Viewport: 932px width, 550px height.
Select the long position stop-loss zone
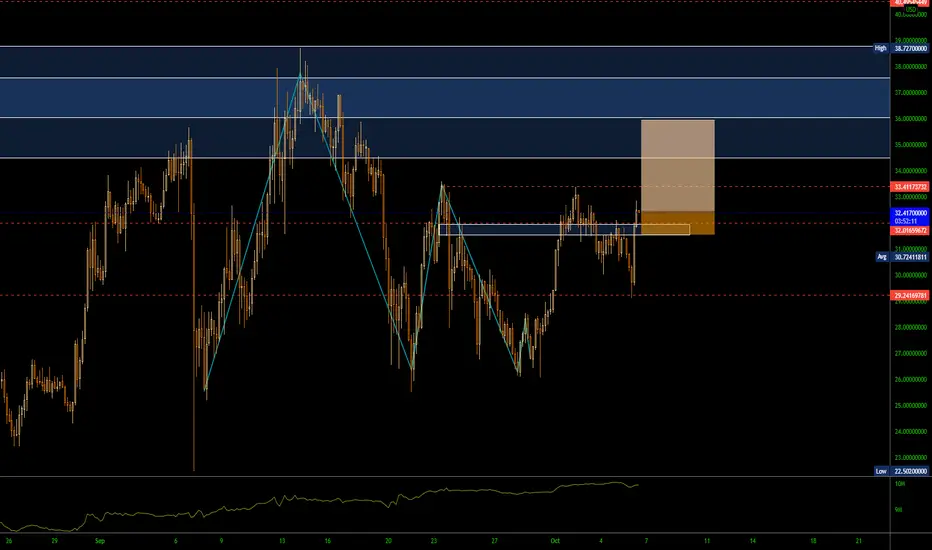pyautogui.click(x=678, y=223)
